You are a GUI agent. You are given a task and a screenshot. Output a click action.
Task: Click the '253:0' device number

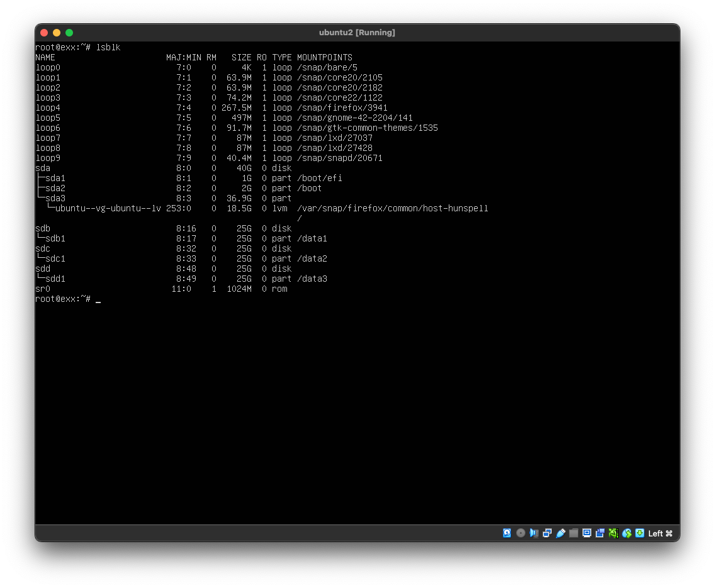click(179, 208)
